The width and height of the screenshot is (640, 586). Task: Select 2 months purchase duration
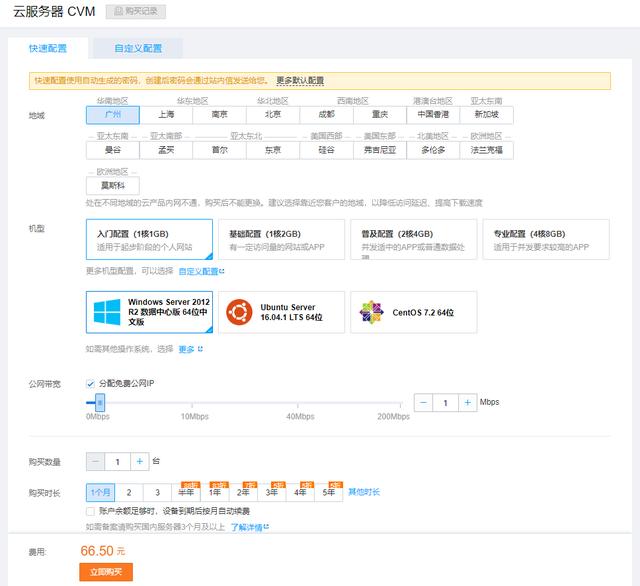pos(129,493)
